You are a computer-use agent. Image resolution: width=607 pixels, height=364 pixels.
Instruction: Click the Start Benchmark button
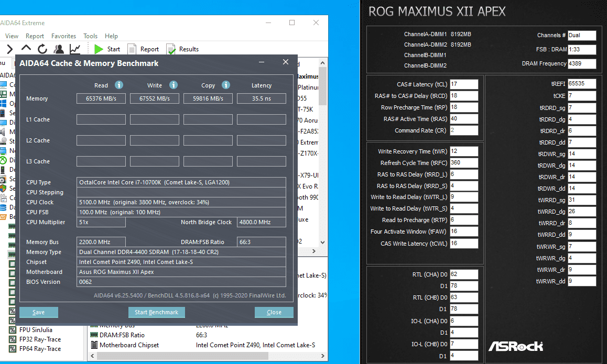pyautogui.click(x=156, y=312)
